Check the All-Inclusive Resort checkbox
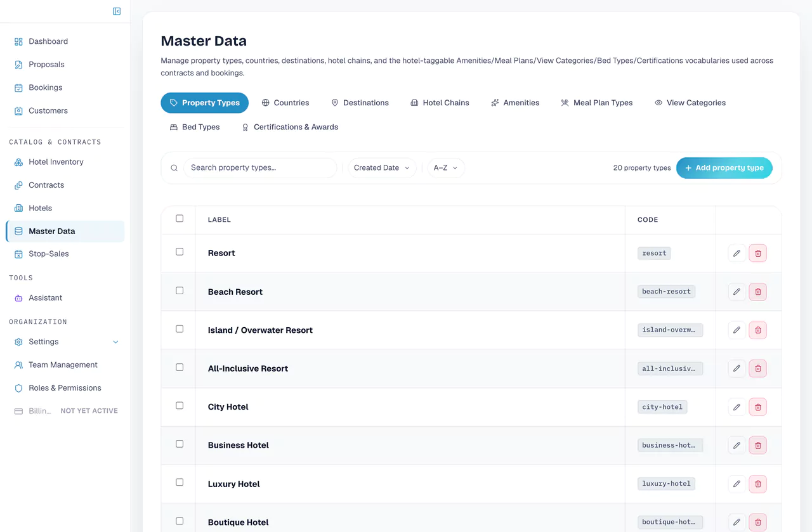The width and height of the screenshot is (812, 532). click(180, 367)
